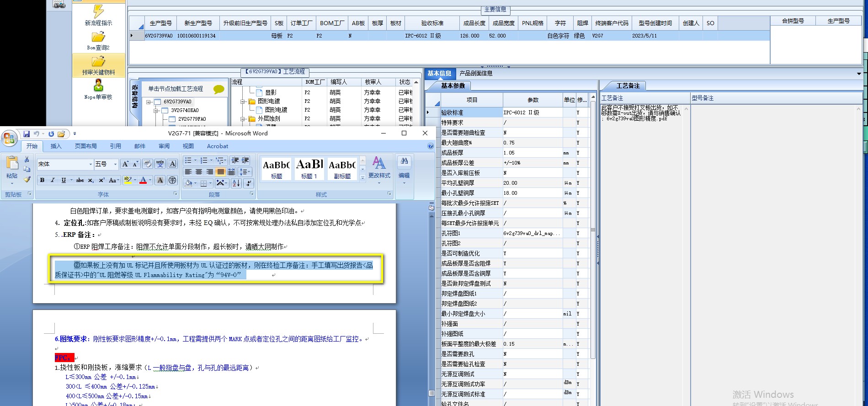Toggle Justify alignment in Word
The image size is (868, 406).
click(221, 171)
